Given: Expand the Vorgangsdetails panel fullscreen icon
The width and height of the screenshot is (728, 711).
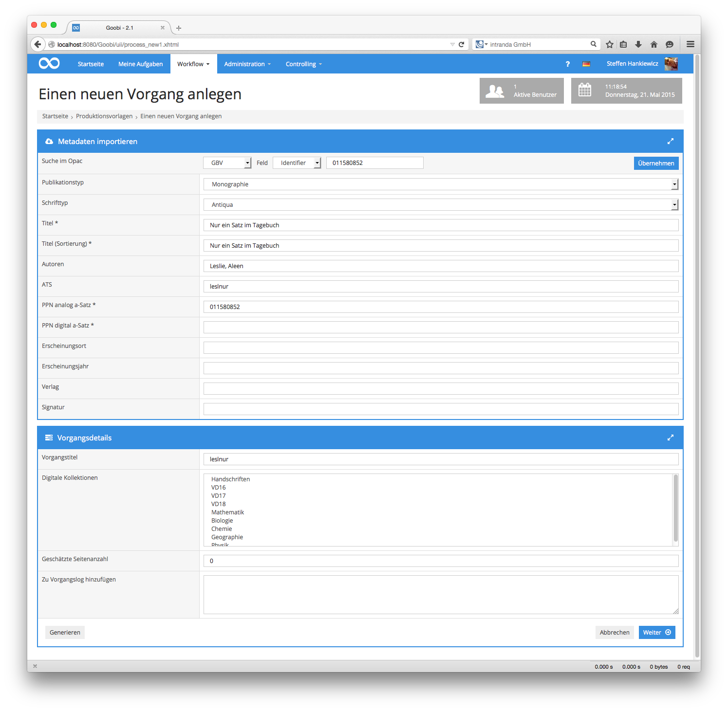Looking at the screenshot, I should (x=671, y=438).
